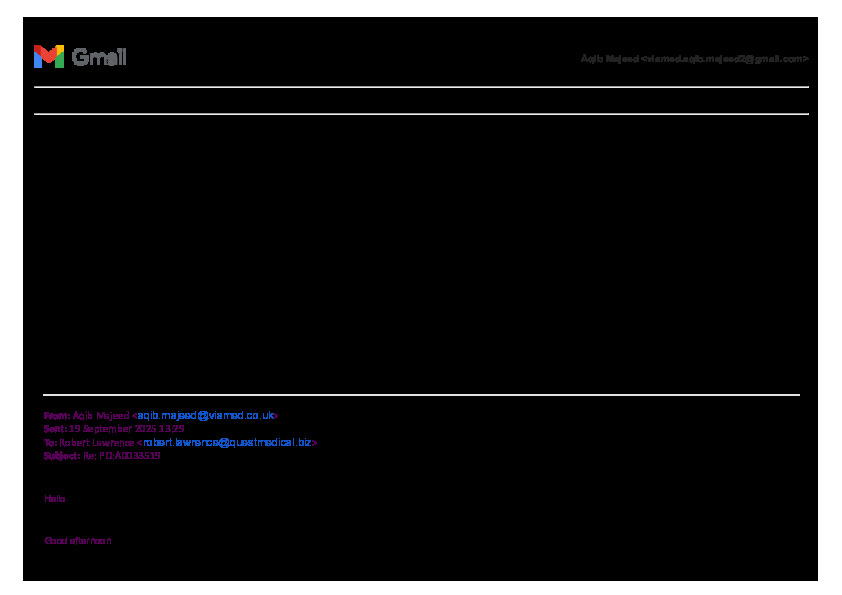Image resolution: width=842 pixels, height=595 pixels.
Task: Open the aqib.majeed@viamed.co.uk email link
Action: point(205,415)
